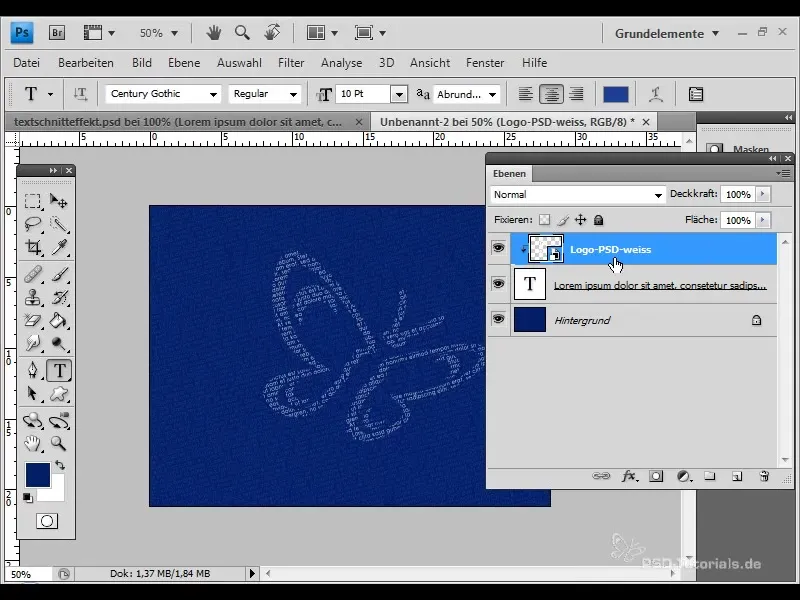Open the Filter menu

click(291, 63)
